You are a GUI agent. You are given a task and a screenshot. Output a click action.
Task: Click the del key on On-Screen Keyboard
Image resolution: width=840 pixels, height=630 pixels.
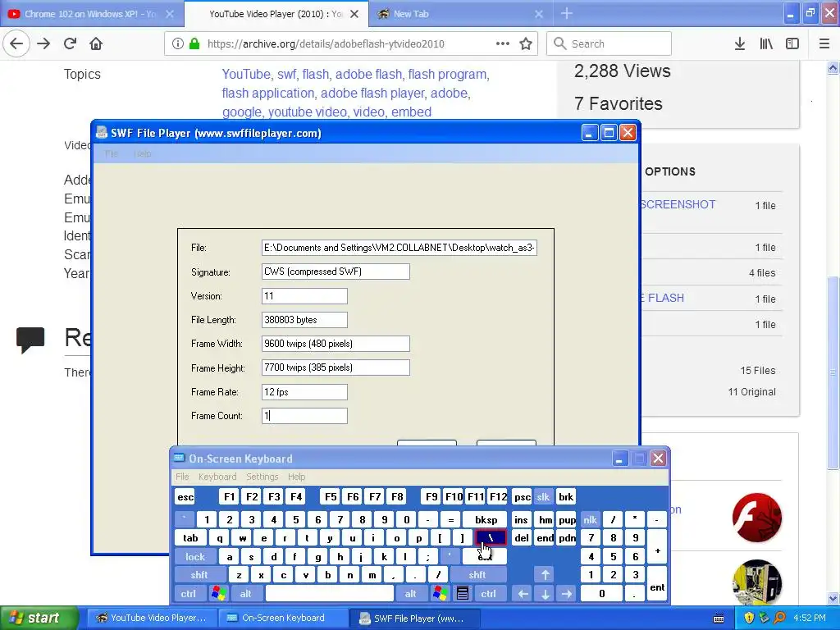[x=522, y=538]
